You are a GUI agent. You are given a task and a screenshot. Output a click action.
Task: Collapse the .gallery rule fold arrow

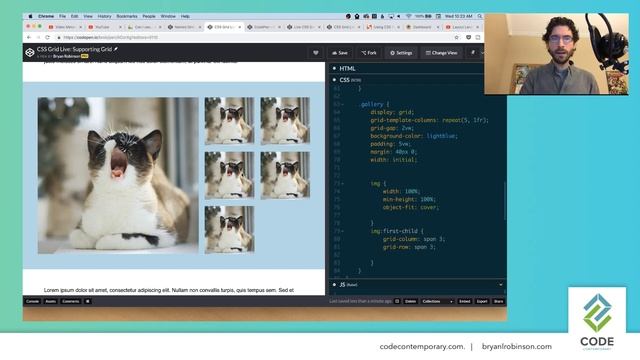coord(342,104)
